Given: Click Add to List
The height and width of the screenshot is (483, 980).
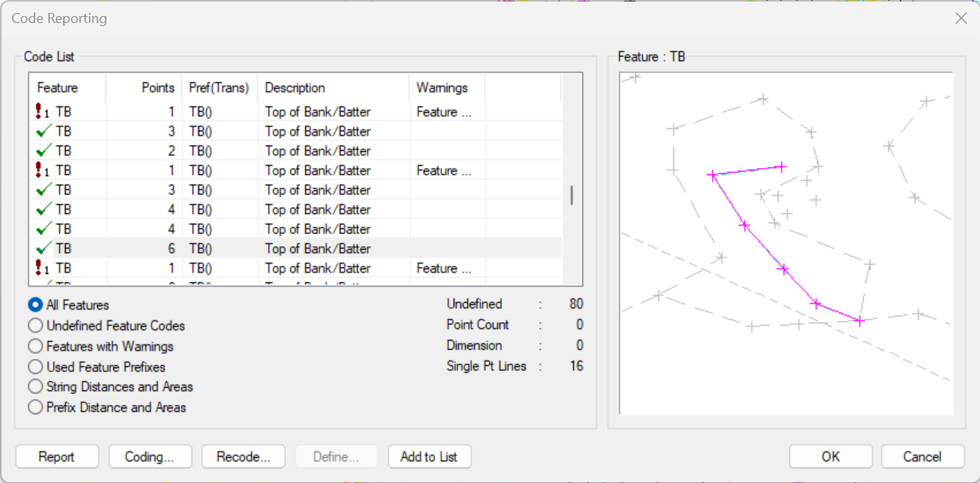Looking at the screenshot, I should point(429,456).
